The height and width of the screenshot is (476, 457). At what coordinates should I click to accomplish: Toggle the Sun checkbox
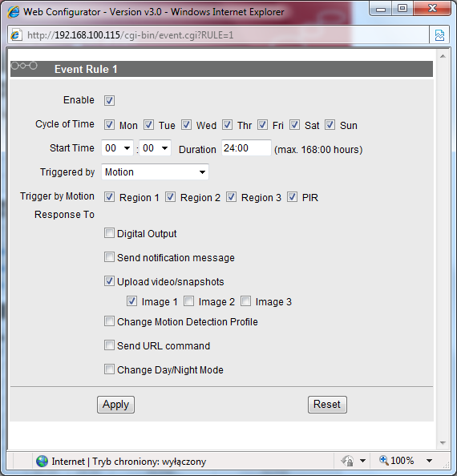[330, 125]
